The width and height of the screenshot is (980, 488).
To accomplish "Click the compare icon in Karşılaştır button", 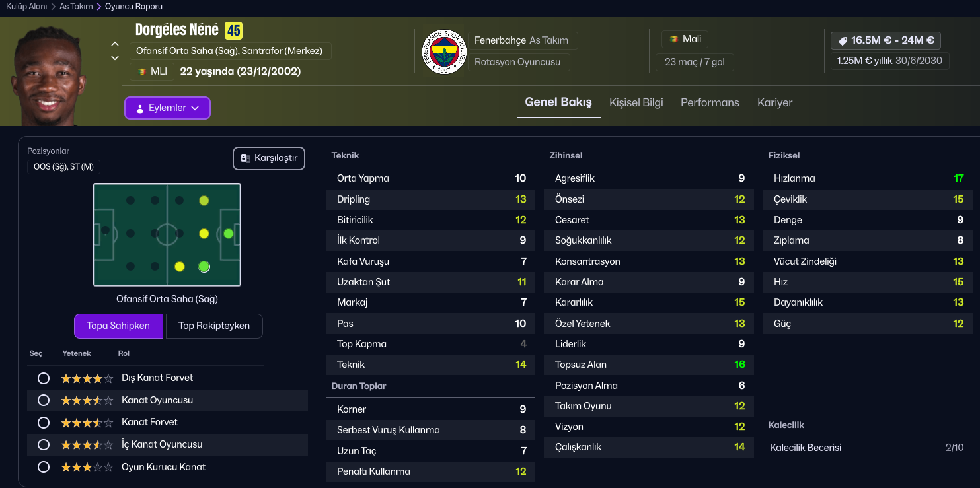I will [x=246, y=158].
